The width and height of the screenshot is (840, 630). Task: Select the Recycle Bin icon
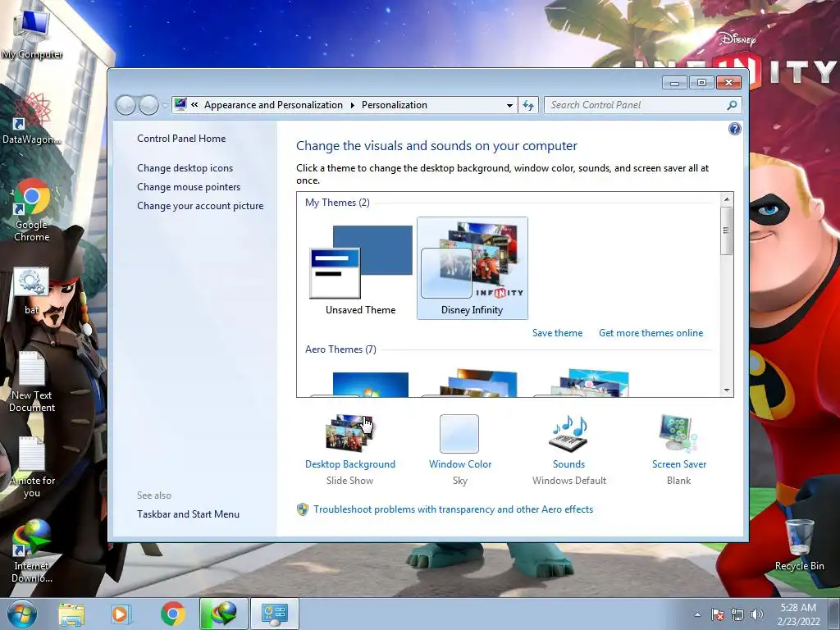tap(799, 545)
